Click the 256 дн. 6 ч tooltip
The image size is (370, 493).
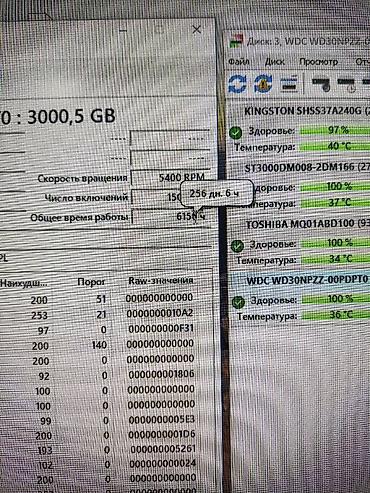217,193
